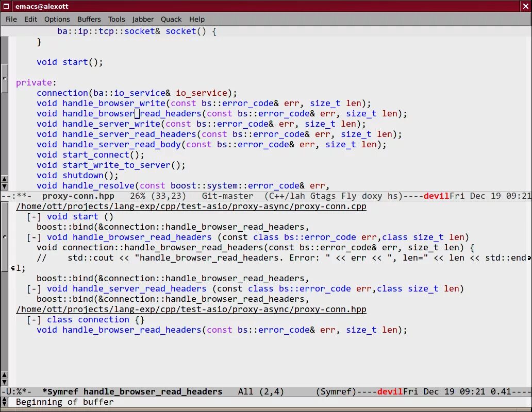Click 'handle_server_read_body' declaration
This screenshot has width=532, height=412.
tap(211, 145)
